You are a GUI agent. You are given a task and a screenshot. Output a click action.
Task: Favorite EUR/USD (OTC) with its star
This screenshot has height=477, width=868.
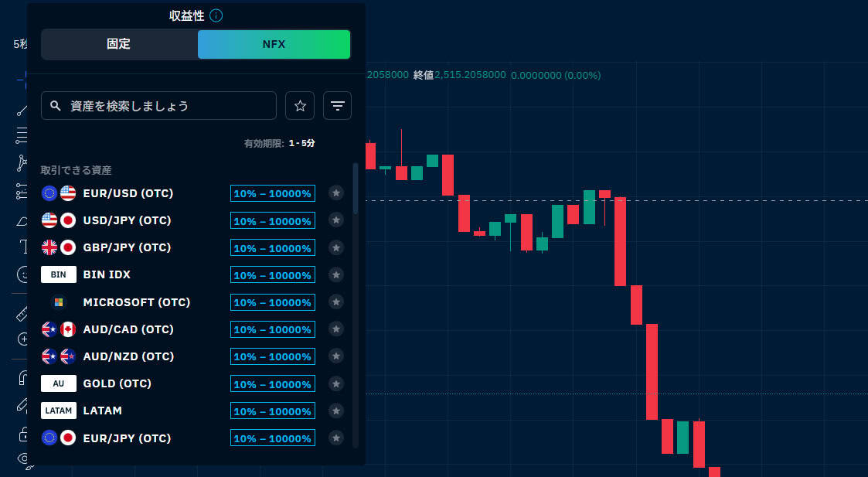335,193
